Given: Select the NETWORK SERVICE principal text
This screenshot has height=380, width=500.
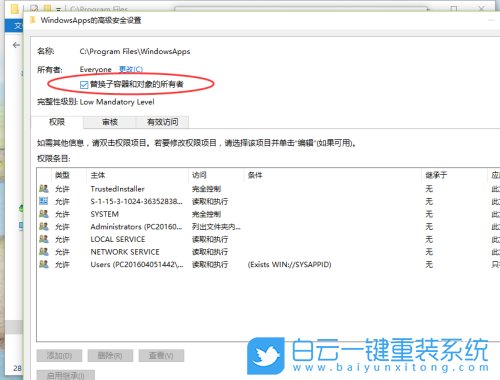Looking at the screenshot, I should 125,252.
